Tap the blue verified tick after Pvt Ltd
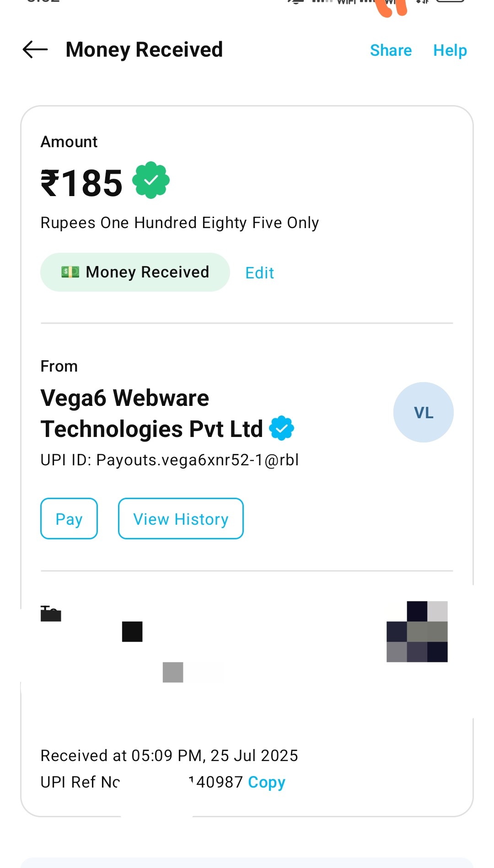This screenshot has height=868, width=494. (281, 428)
